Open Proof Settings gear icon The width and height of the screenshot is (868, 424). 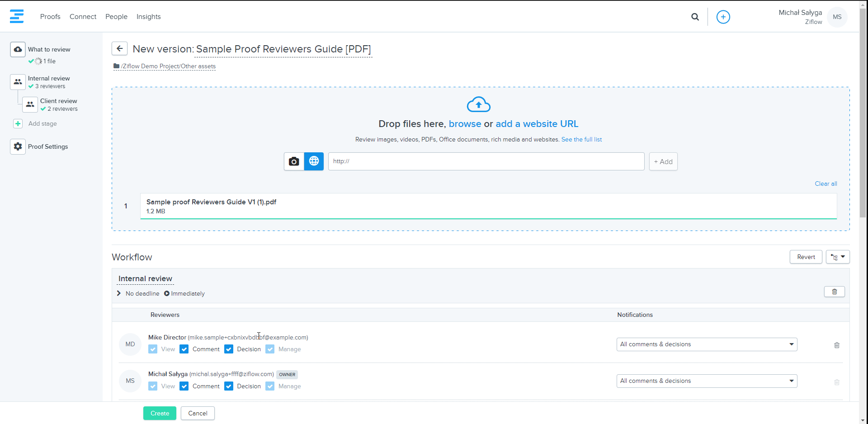(x=18, y=146)
